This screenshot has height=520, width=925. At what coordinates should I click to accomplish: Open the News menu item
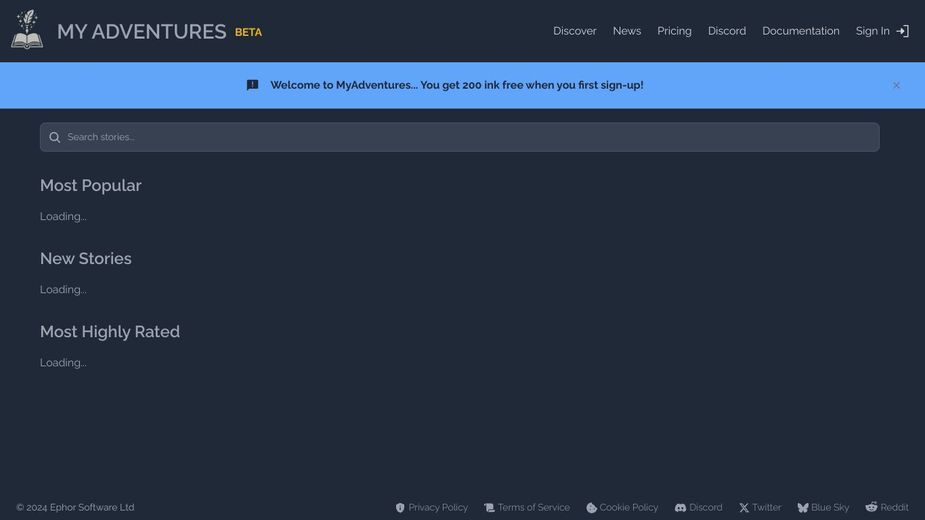pos(626,31)
